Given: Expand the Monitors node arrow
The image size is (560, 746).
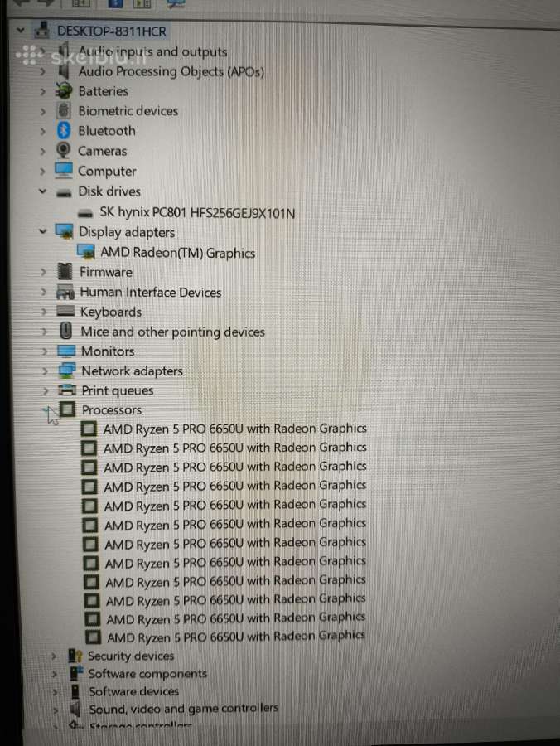Looking at the screenshot, I should click(x=45, y=351).
